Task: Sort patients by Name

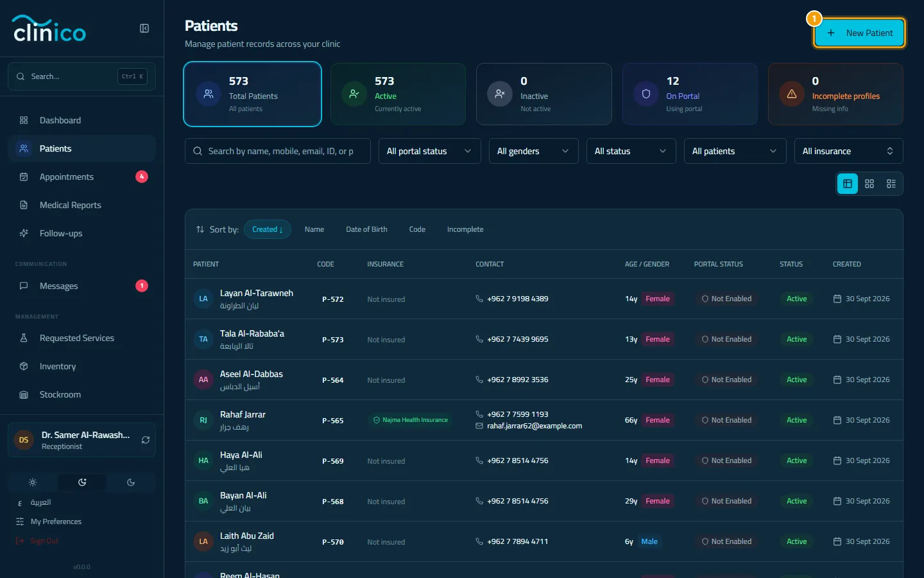Action: click(x=314, y=229)
